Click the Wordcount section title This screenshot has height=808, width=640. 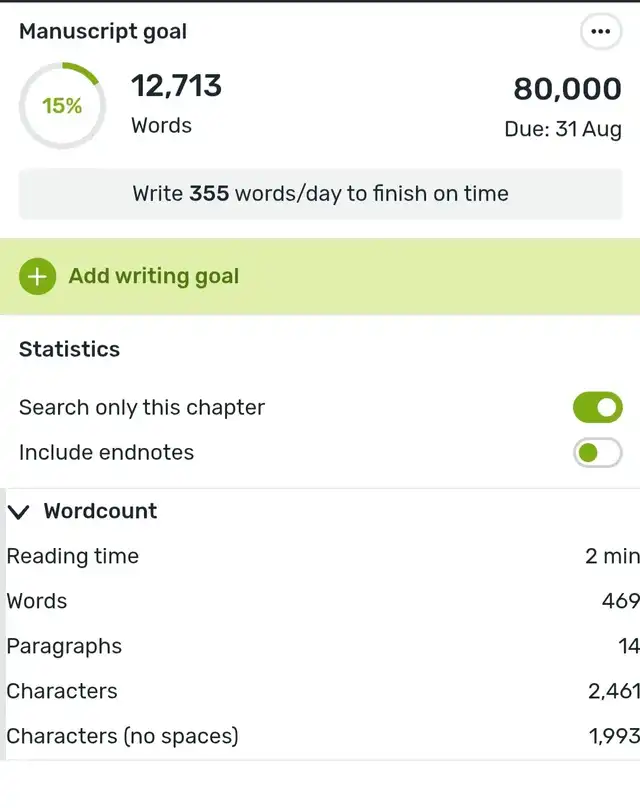click(x=100, y=511)
